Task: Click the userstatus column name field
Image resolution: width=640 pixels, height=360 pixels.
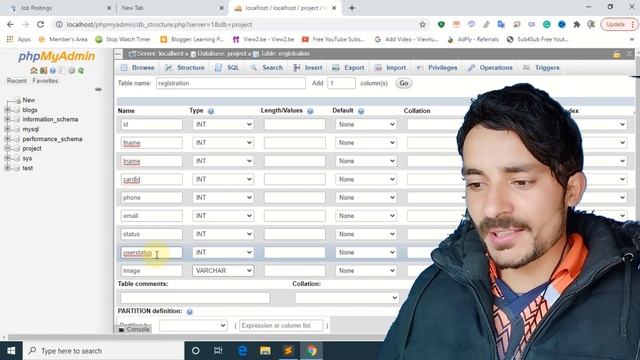Action: point(152,253)
